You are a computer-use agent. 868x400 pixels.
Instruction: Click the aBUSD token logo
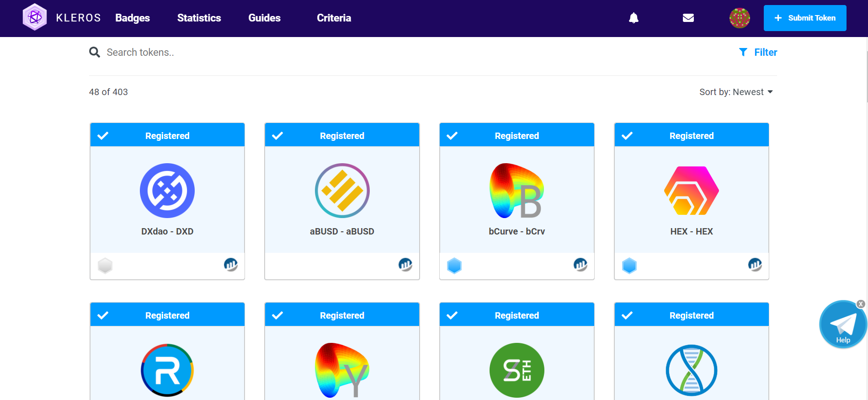click(342, 191)
